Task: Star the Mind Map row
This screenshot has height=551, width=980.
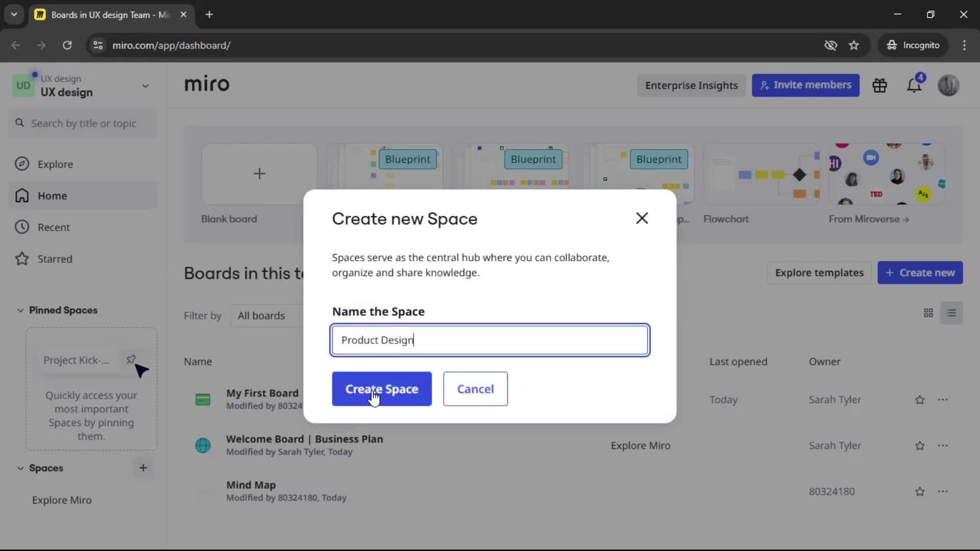Action: (920, 492)
